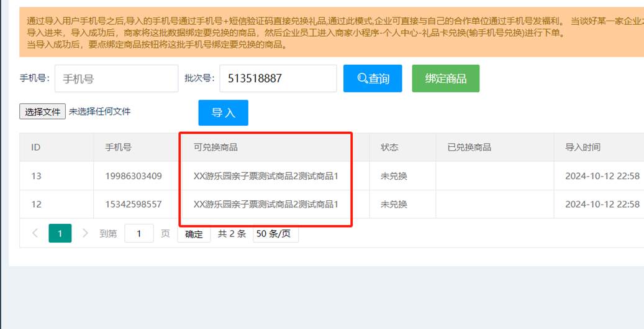
Task: Click the 批次号 field containing 513518887
Action: pyautogui.click(x=278, y=78)
